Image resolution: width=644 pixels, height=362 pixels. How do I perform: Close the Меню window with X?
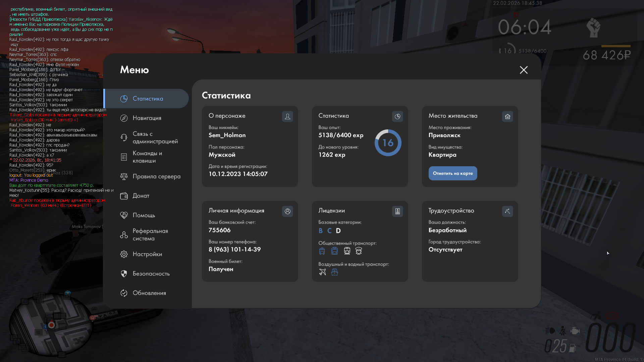524,70
